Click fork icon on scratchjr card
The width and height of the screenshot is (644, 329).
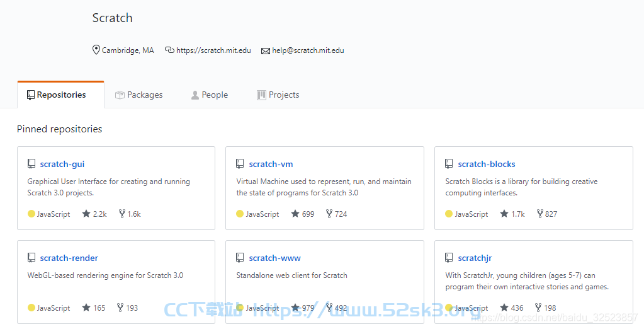point(538,307)
